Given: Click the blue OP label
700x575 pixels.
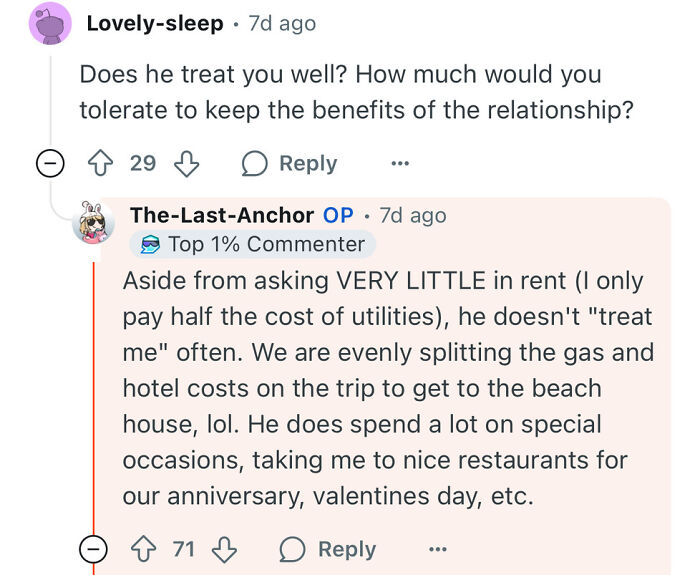Looking at the screenshot, I should coord(338,215).
